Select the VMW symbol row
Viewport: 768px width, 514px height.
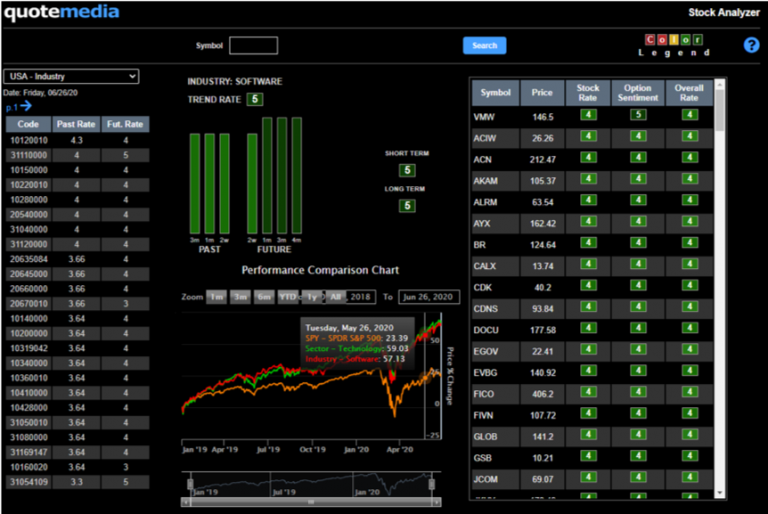pos(592,117)
